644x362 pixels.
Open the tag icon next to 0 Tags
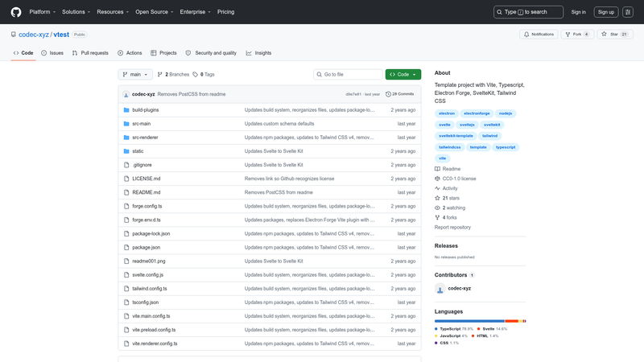click(x=195, y=74)
